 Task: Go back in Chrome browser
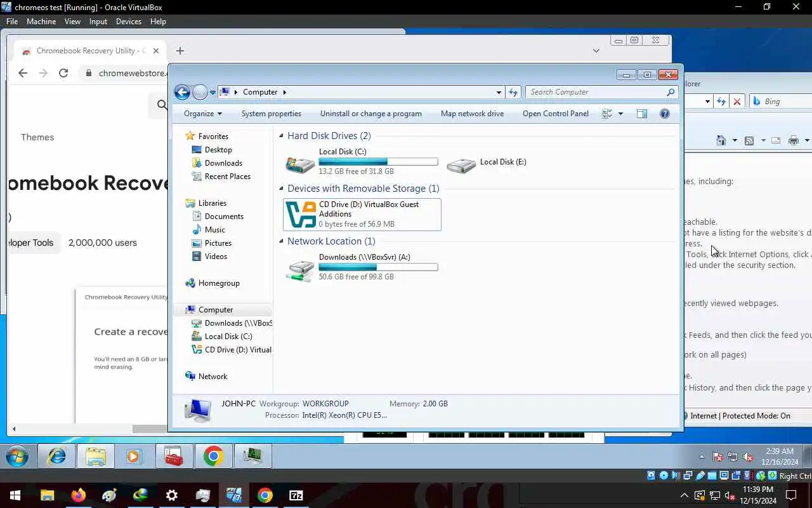point(23,73)
